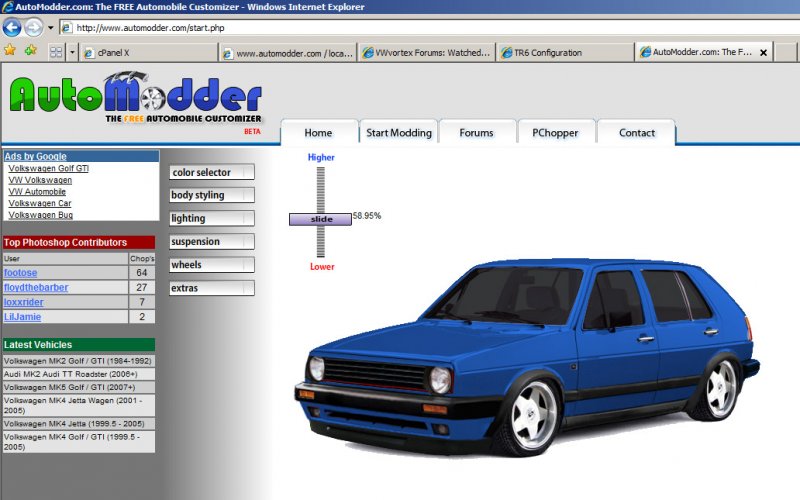Viewport: 800px width, 500px height.
Task: Open user footose's profile link
Action: tap(20, 272)
